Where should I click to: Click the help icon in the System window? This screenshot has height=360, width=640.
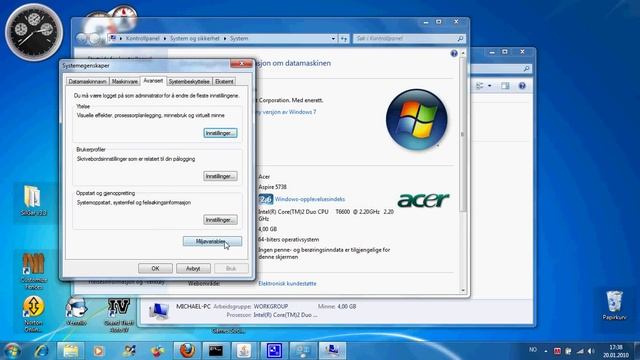click(x=454, y=53)
